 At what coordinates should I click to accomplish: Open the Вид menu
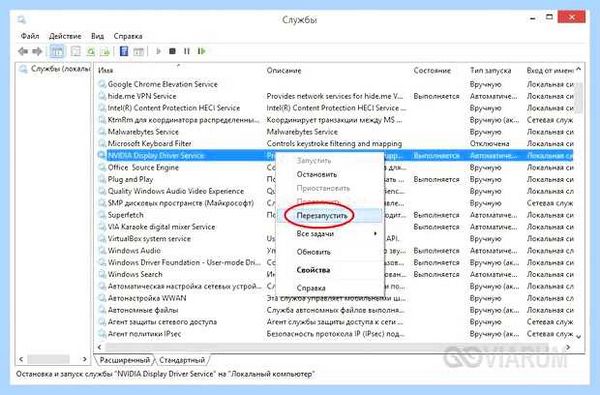pyautogui.click(x=97, y=36)
